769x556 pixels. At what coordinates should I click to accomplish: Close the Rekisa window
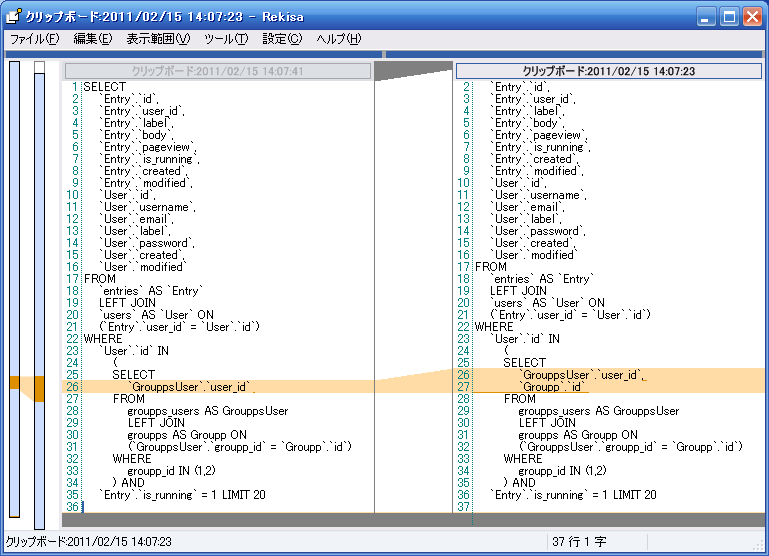[x=752, y=17]
